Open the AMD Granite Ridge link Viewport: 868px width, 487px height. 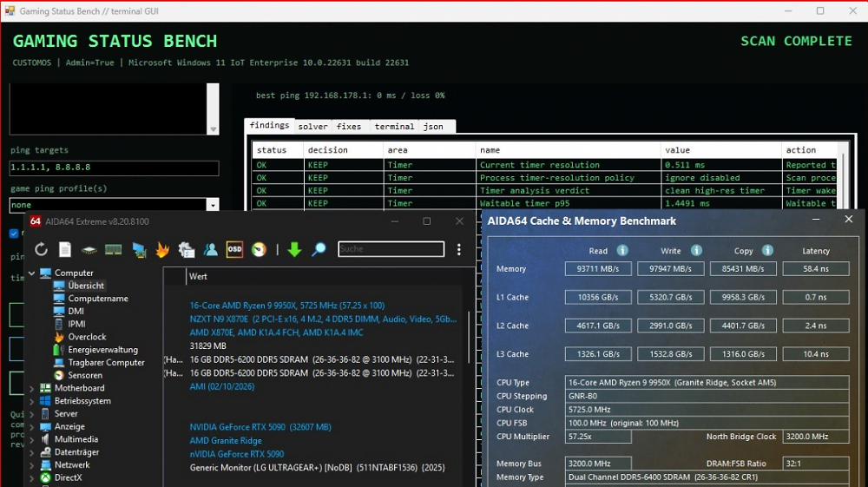pos(226,440)
